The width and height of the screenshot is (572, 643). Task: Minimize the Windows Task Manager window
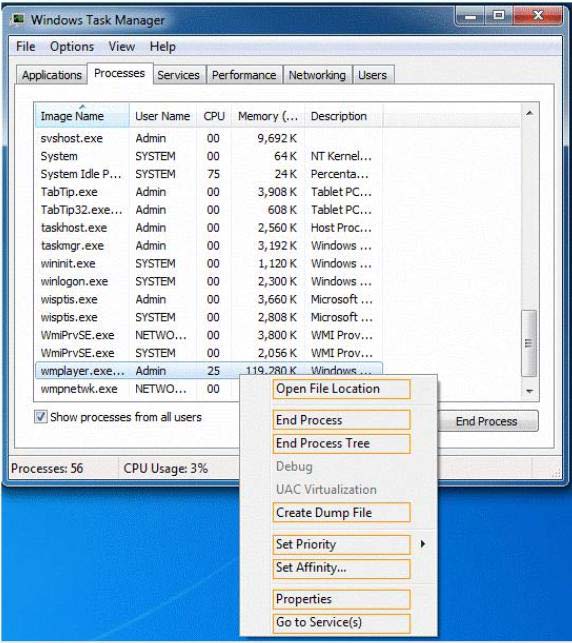click(x=471, y=16)
